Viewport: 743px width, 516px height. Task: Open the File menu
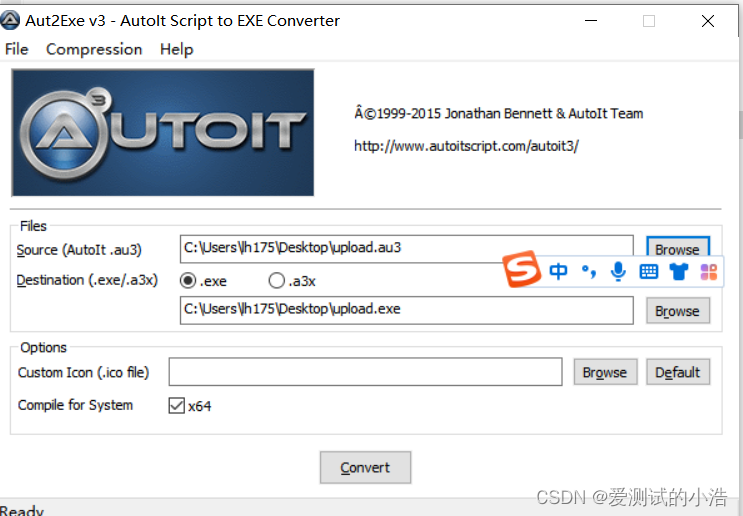point(17,49)
